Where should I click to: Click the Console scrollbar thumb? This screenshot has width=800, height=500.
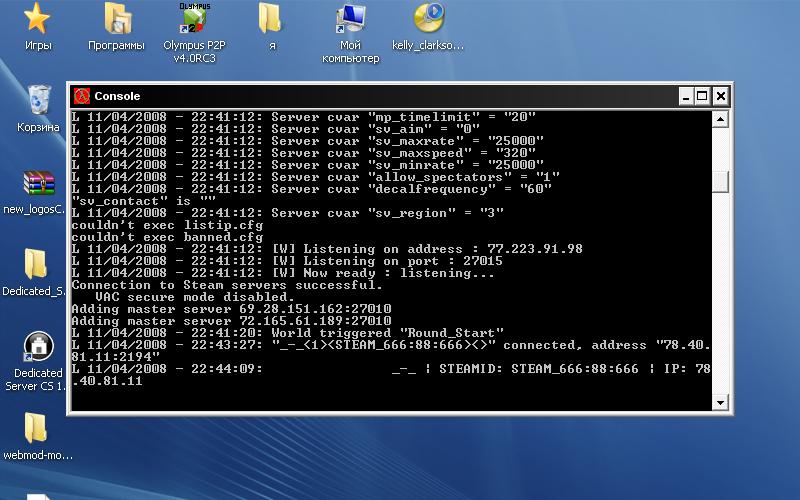click(720, 182)
